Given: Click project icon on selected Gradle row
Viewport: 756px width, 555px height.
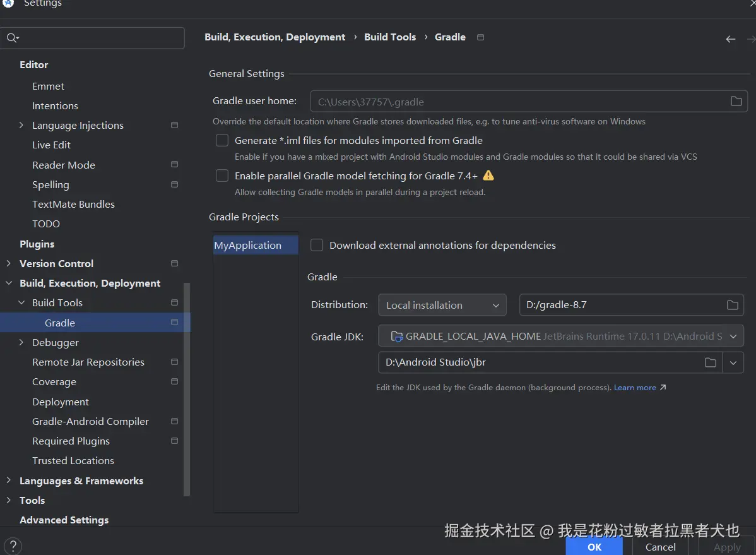Looking at the screenshot, I should coord(175,323).
